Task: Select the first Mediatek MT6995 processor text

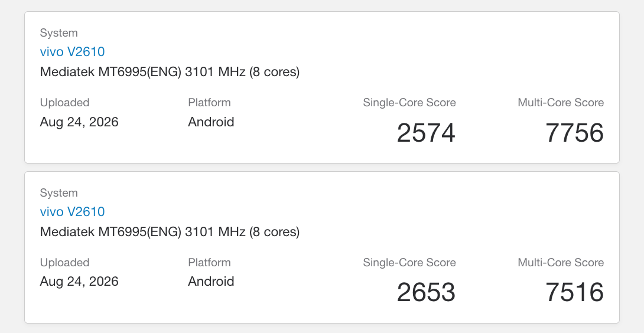Action: [x=170, y=72]
